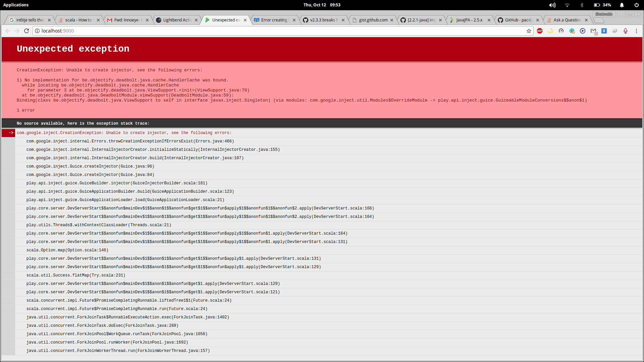Close the 'Ask a Question' tab
This screenshot has height=362, width=644.
[x=586, y=20]
